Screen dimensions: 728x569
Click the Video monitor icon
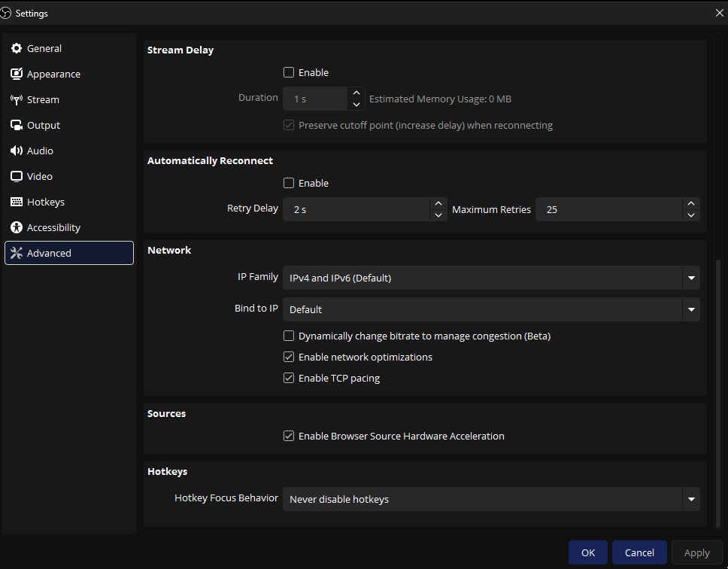(x=17, y=176)
